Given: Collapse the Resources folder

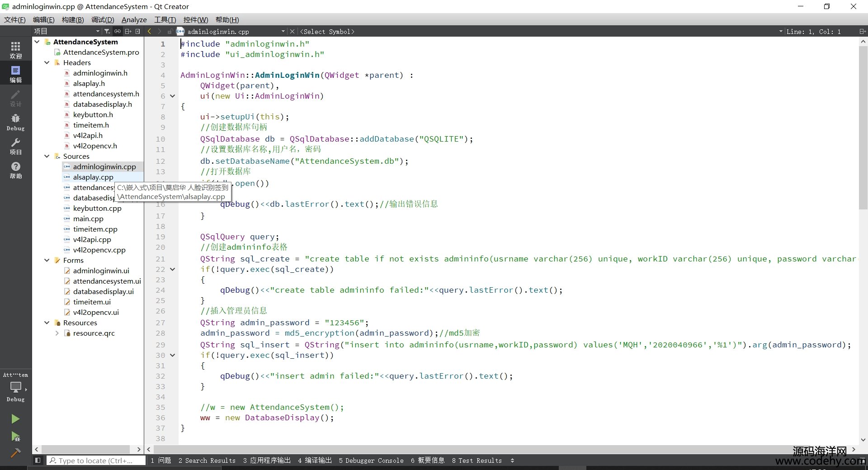Looking at the screenshot, I should pos(47,323).
